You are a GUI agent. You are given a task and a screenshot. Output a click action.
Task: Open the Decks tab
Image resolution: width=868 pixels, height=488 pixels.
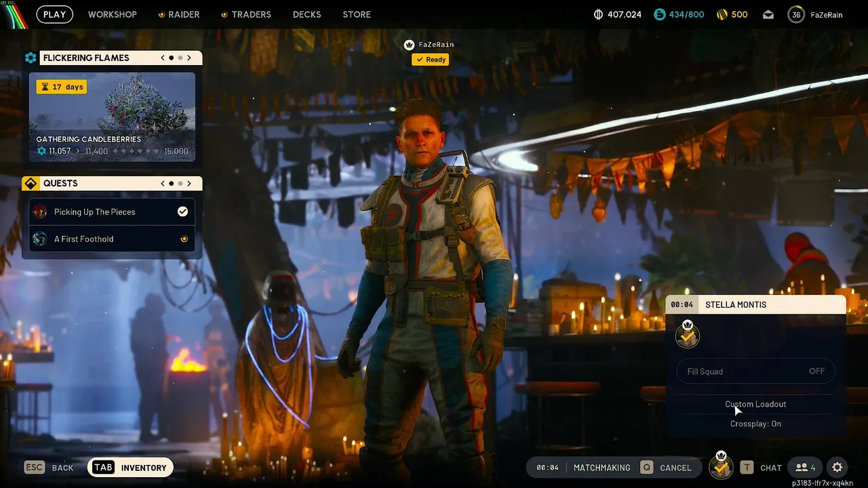click(x=307, y=14)
